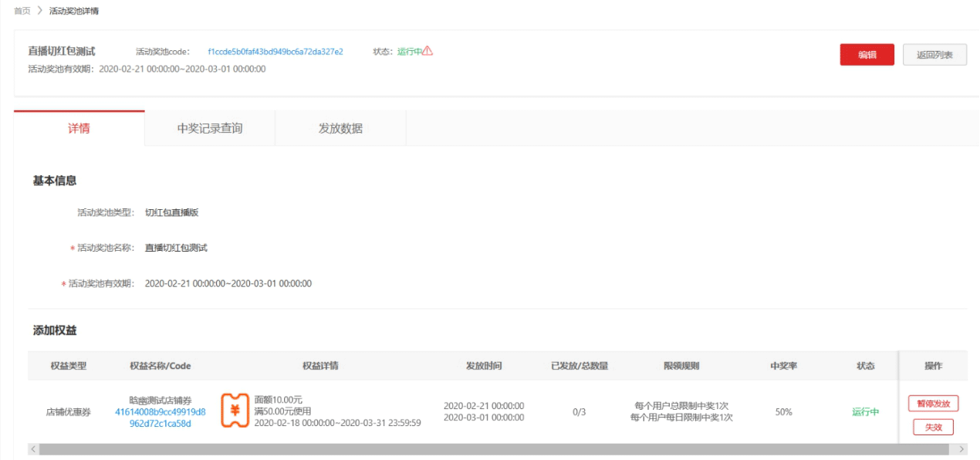
Task: Click the 中奖率 column header
Action: click(783, 366)
